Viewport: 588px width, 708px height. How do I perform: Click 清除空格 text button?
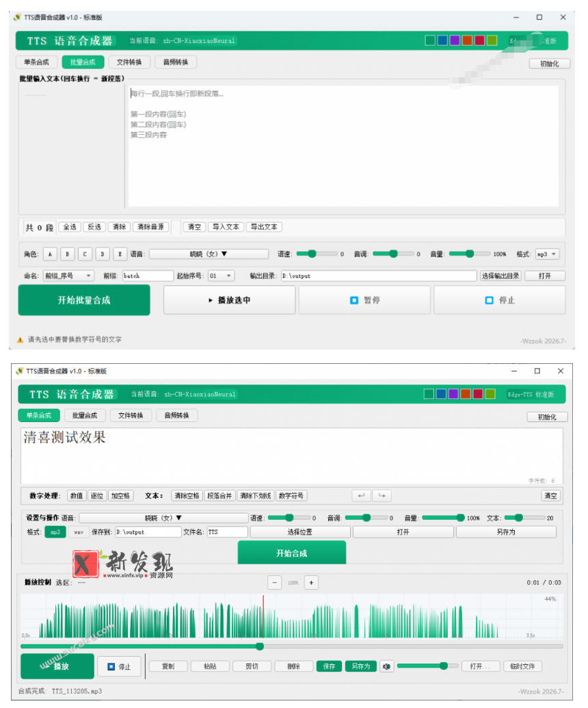click(187, 496)
